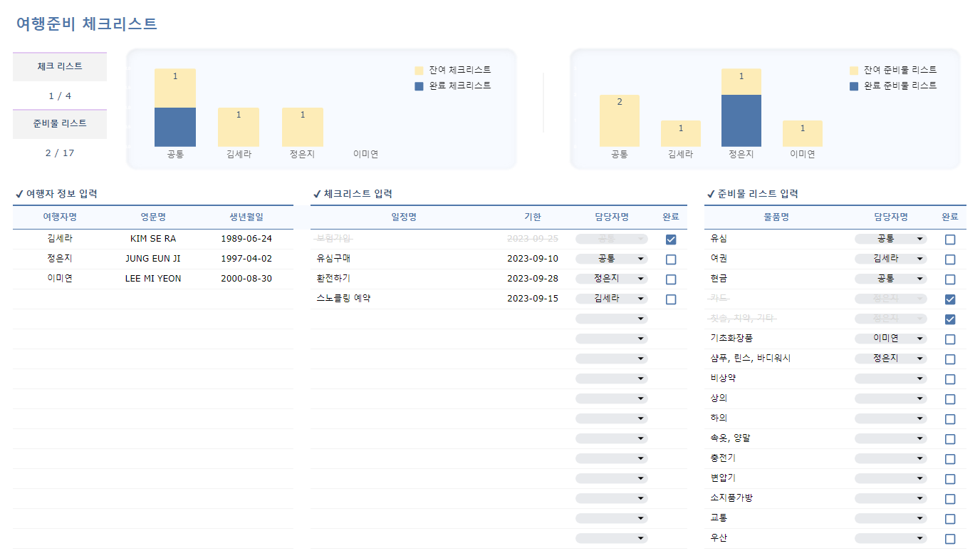This screenshot has width=980, height=551.
Task: Open 담당자 dropdown for 환전하기
Action: coord(612,279)
